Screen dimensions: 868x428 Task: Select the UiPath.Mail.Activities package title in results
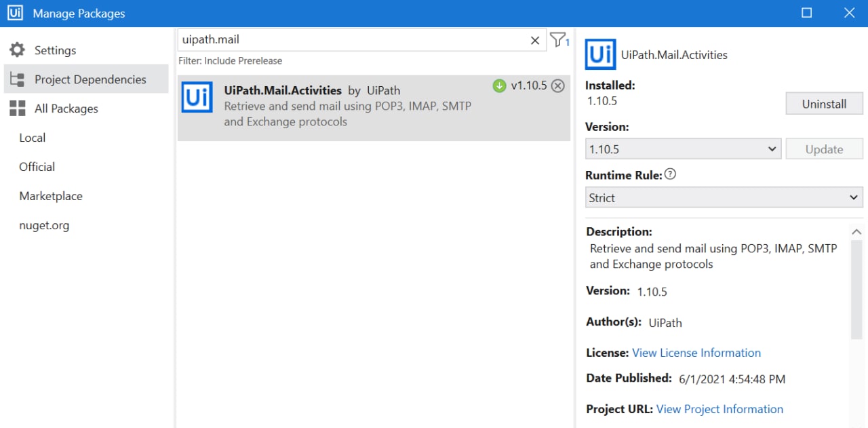click(283, 90)
